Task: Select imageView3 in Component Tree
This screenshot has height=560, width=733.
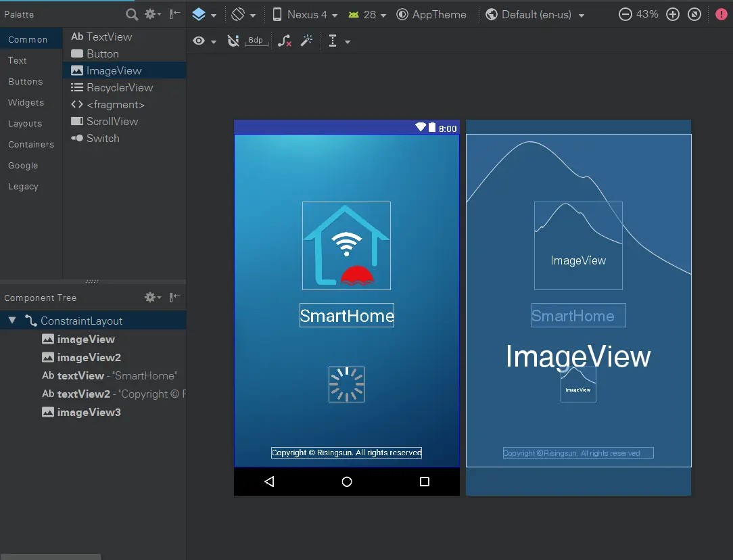Action: click(x=93, y=412)
